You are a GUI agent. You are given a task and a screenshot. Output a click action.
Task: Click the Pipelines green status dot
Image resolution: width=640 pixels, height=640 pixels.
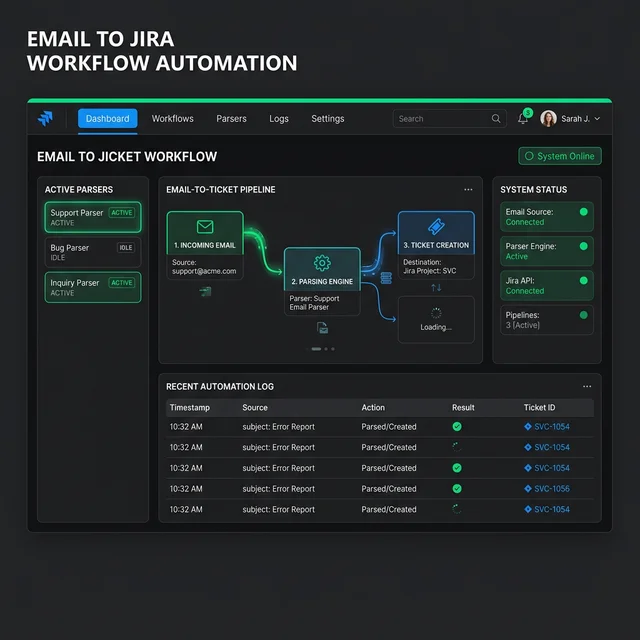click(584, 315)
